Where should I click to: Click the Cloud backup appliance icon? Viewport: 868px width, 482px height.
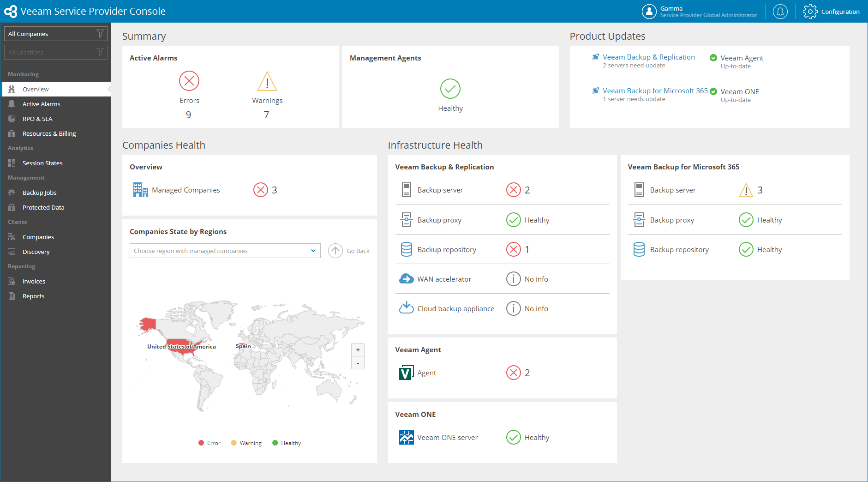point(406,308)
